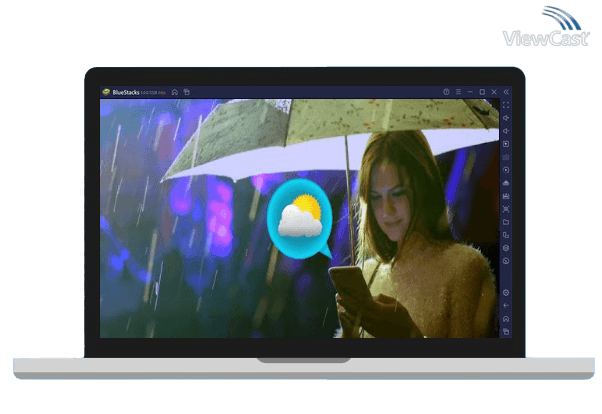The image size is (602, 414).
Task: Click the BlueStacks logo in title bar
Action: tap(105, 92)
